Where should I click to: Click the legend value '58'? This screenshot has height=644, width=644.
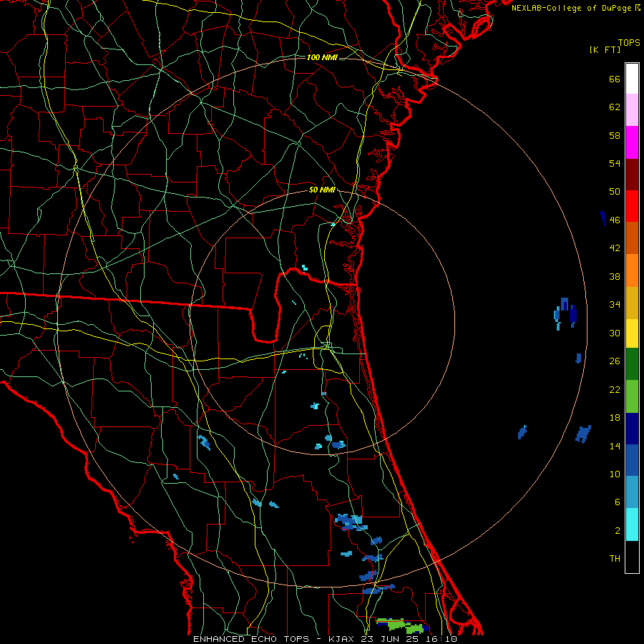point(615,135)
